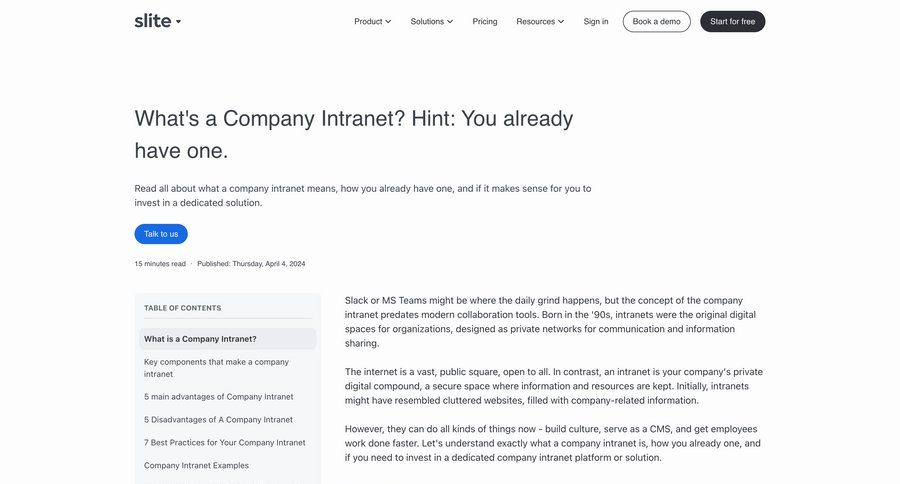
Task: Navigate to "7 Best Practices for Your Company Intranet"
Action: coord(225,443)
